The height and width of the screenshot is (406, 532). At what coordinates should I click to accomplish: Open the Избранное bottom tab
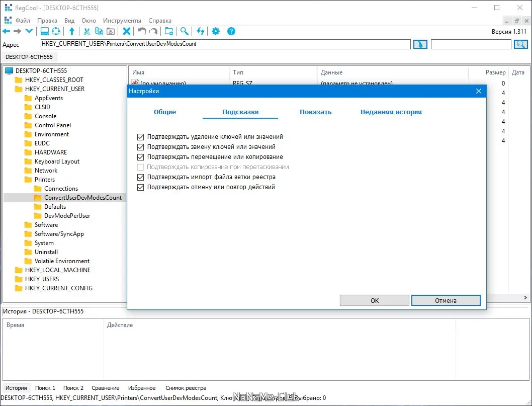pos(142,388)
